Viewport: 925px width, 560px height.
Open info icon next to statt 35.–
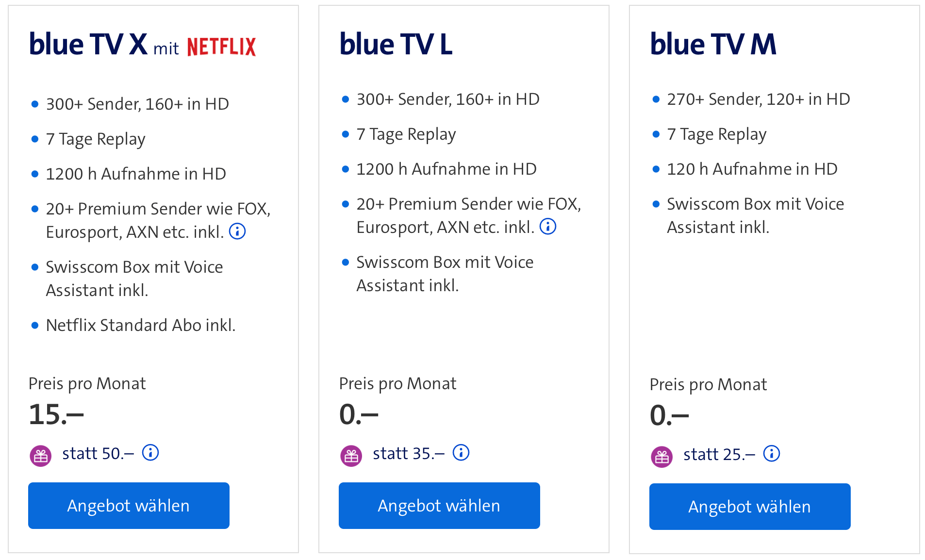point(462,453)
